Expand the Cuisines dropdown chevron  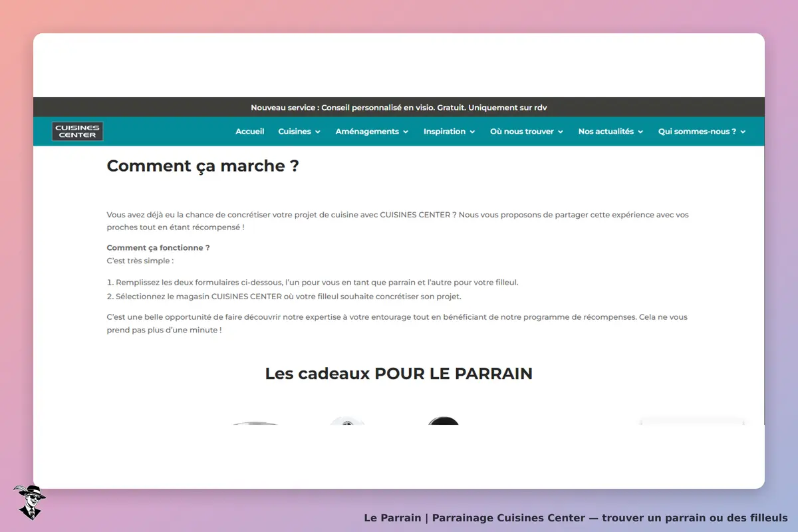tap(318, 132)
